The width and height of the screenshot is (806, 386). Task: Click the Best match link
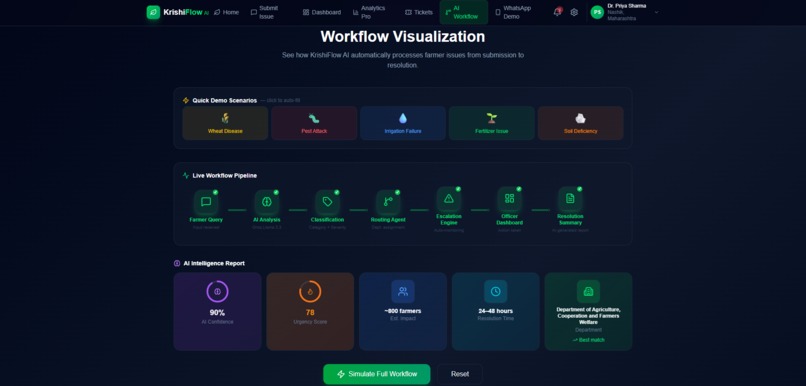coord(588,340)
